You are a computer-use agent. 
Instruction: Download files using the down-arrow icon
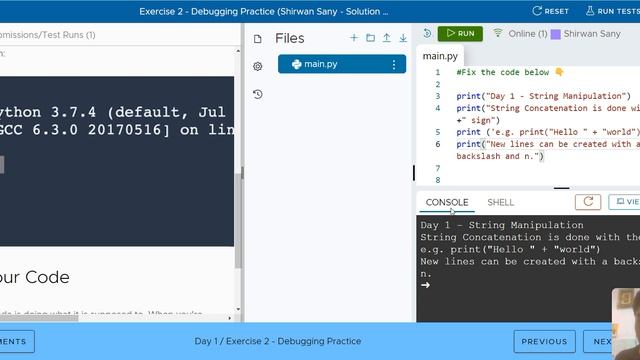pos(403,38)
